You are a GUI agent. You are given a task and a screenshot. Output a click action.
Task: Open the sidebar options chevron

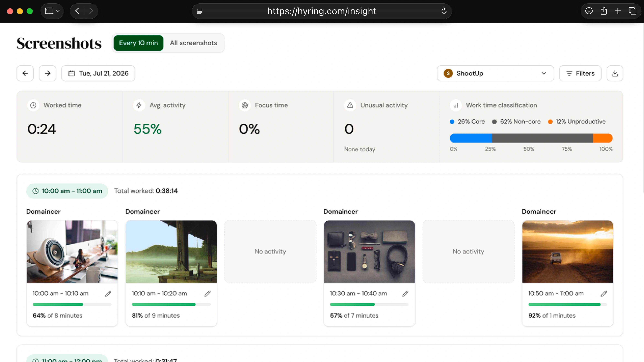tap(58, 11)
